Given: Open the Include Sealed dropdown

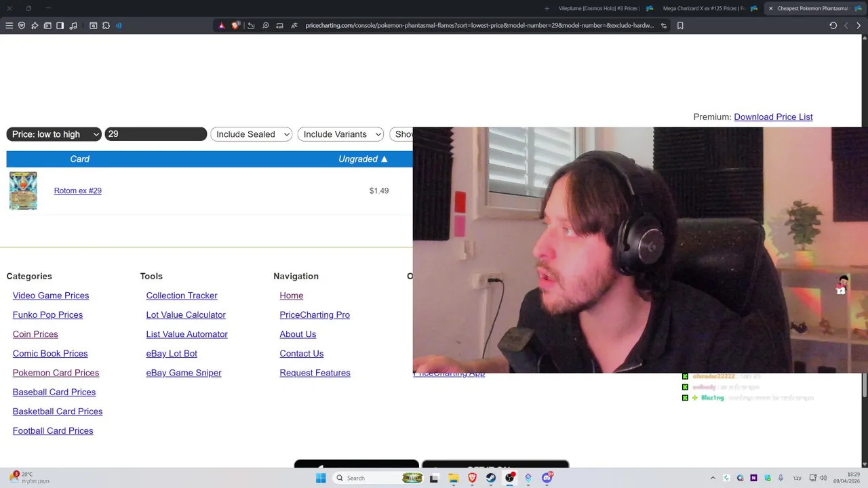Looking at the screenshot, I should click(251, 134).
